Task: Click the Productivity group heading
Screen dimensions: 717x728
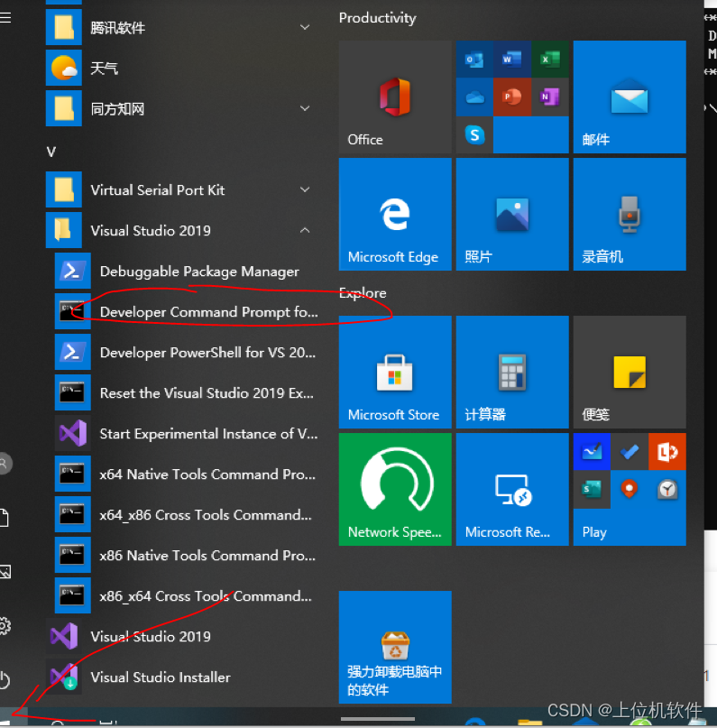Action: [x=377, y=18]
